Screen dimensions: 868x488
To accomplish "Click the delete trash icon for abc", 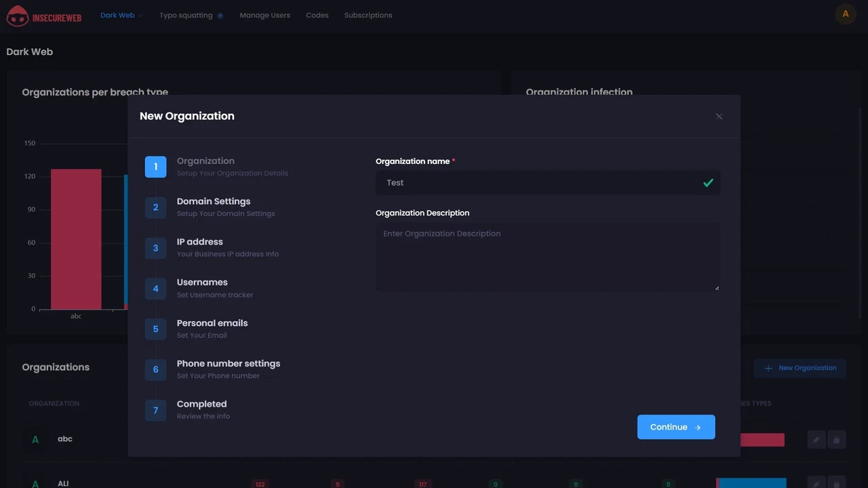I will tap(836, 440).
